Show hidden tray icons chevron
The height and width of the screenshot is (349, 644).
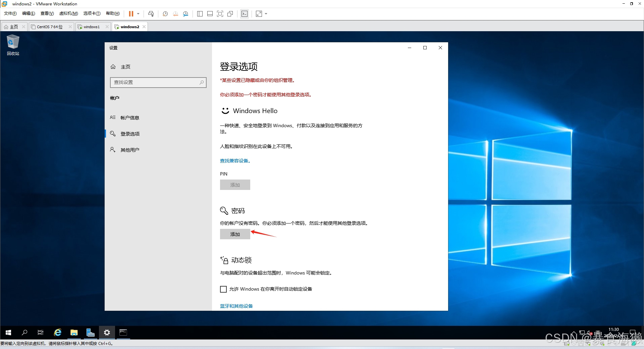point(574,333)
